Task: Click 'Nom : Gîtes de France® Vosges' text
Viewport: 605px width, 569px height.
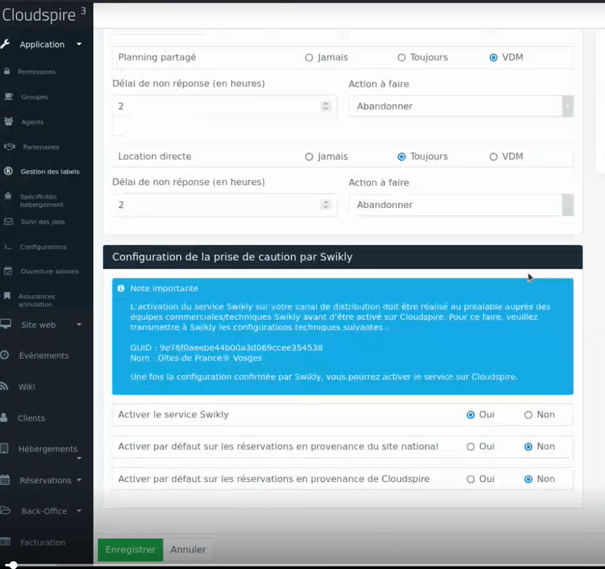Action: coord(196,358)
